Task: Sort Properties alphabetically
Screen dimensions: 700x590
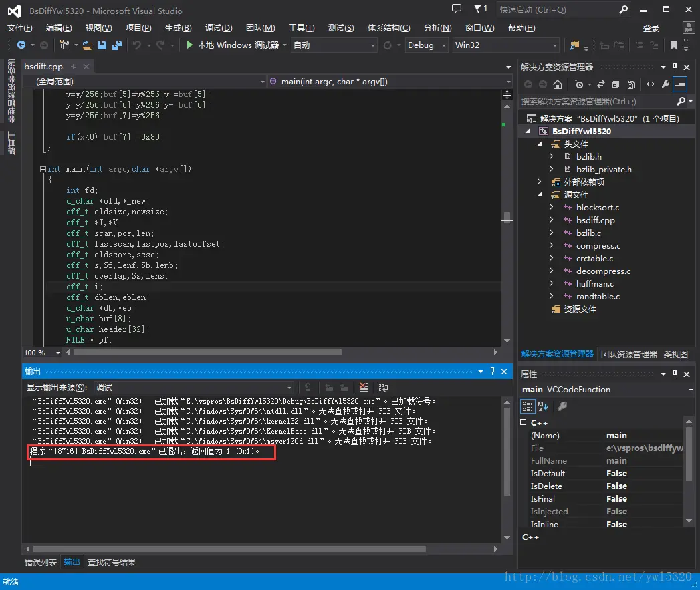Action: [543, 406]
